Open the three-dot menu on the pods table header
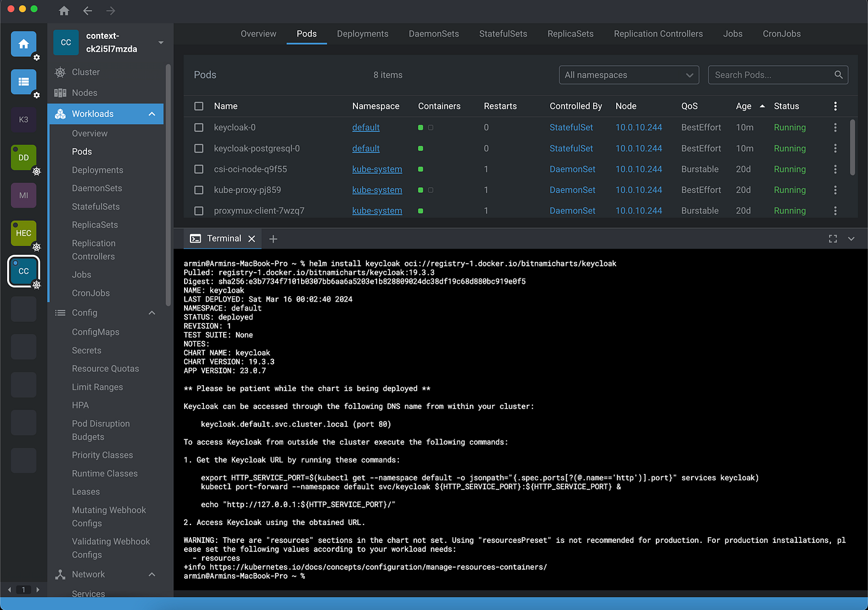Image resolution: width=868 pixels, height=610 pixels. click(835, 106)
